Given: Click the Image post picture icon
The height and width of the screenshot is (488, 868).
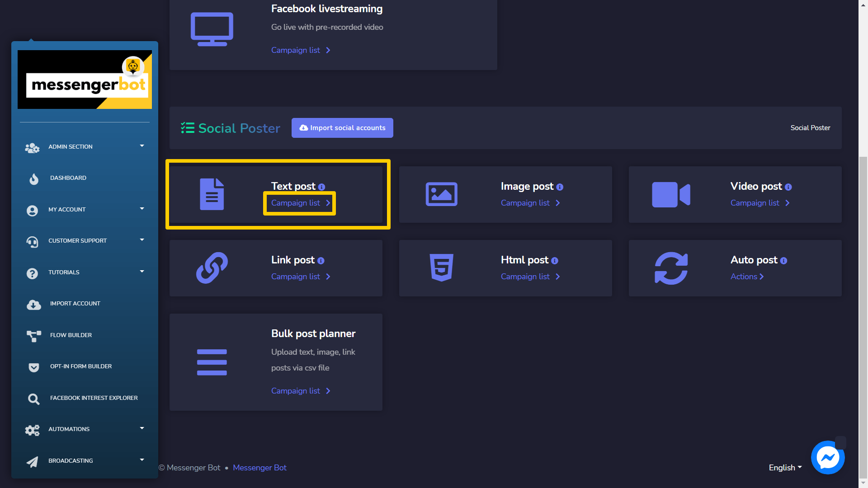Looking at the screenshot, I should pos(441,194).
